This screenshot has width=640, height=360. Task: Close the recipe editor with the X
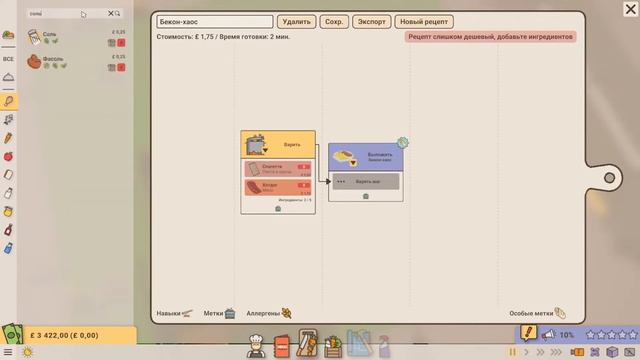pyautogui.click(x=631, y=9)
